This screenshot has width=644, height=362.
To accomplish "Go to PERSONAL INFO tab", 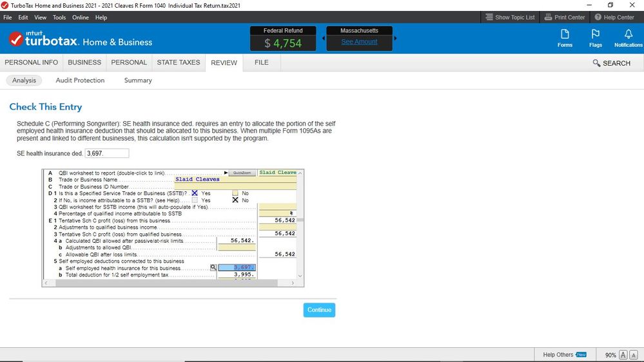I will coord(31,62).
